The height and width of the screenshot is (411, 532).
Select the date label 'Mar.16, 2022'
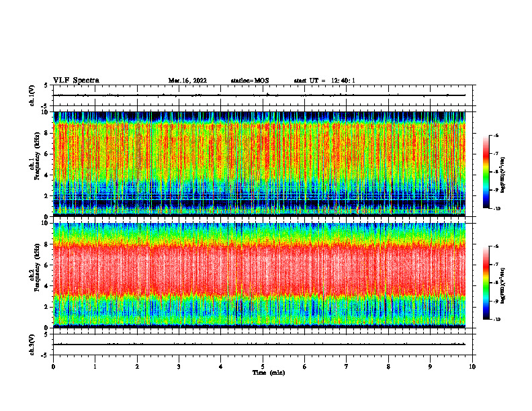click(187, 81)
